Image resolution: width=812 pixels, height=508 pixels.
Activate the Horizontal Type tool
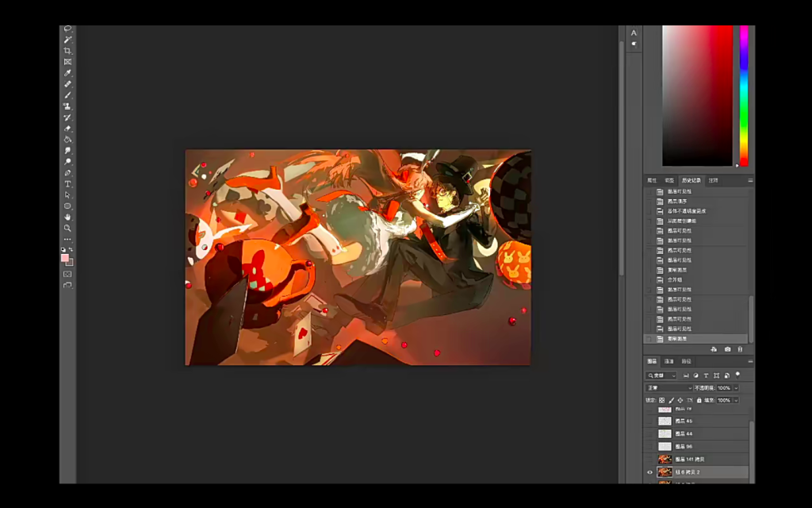(x=67, y=183)
